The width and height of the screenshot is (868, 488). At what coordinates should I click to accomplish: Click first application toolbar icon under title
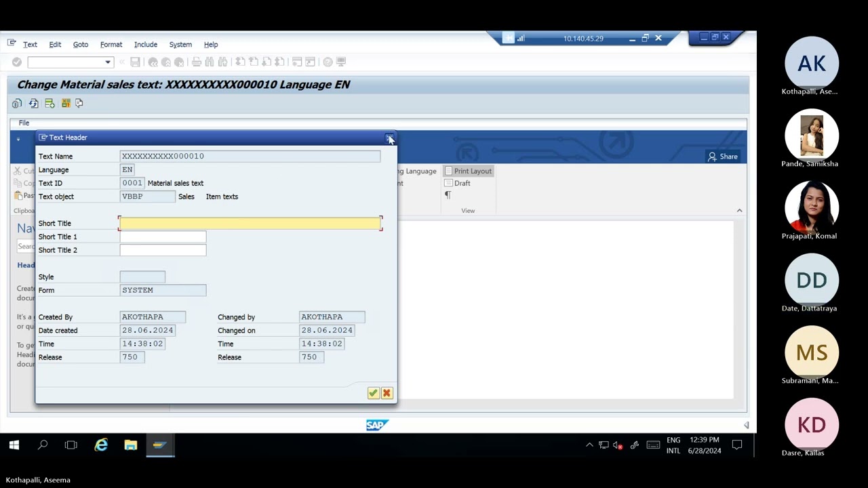tap(17, 103)
